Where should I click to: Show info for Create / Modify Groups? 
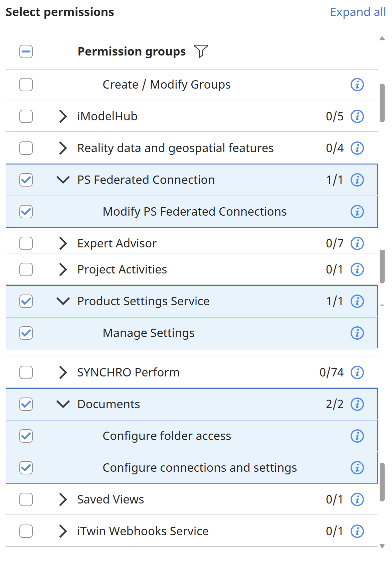tap(357, 85)
